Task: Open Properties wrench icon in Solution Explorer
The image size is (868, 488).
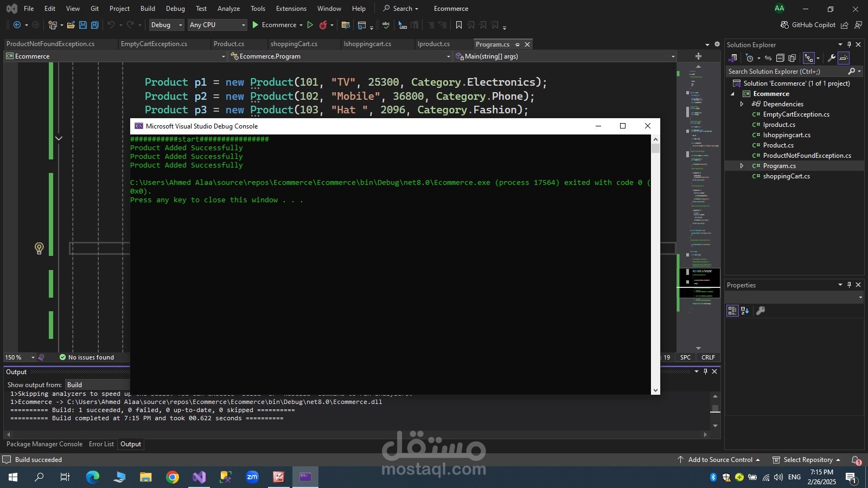Action: coord(831,58)
